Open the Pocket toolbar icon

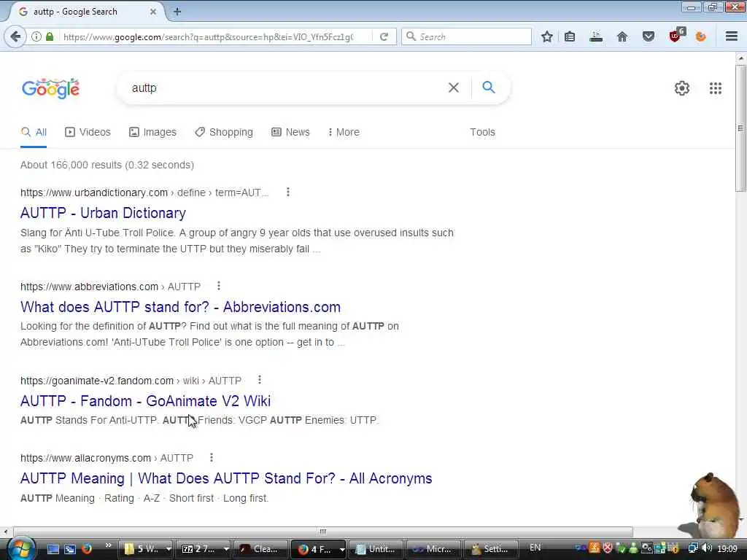[x=649, y=36]
